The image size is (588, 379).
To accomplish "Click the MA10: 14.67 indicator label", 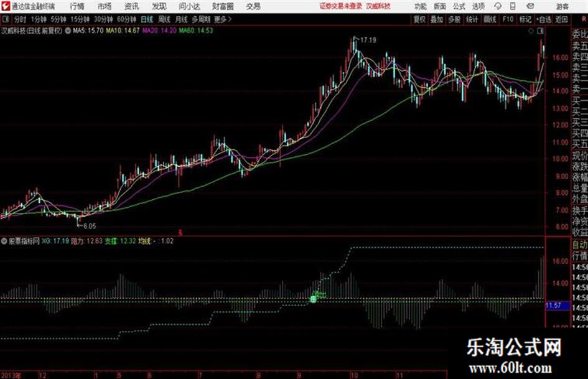I will 123,30.
